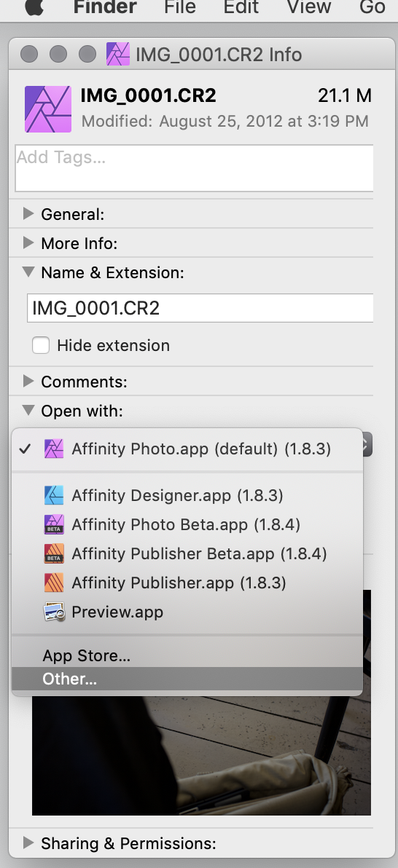Open the File menu

point(179,7)
